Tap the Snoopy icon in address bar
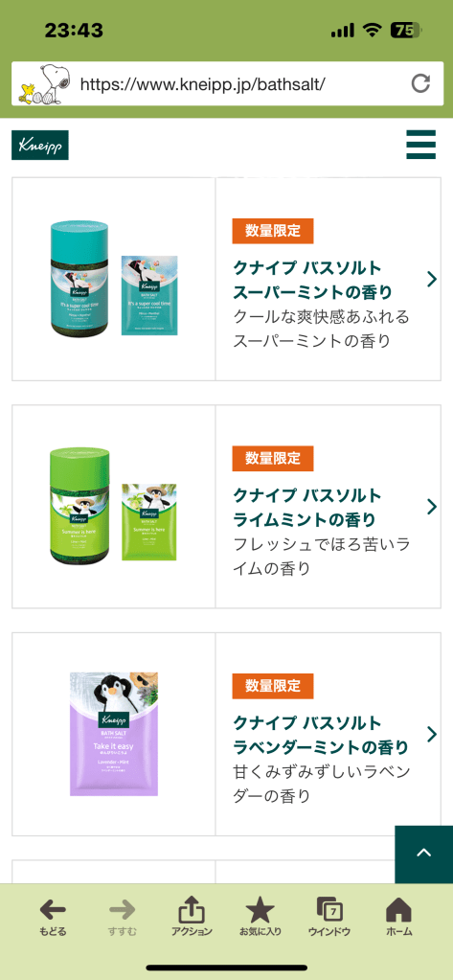This screenshot has height=980, width=453. point(42,83)
